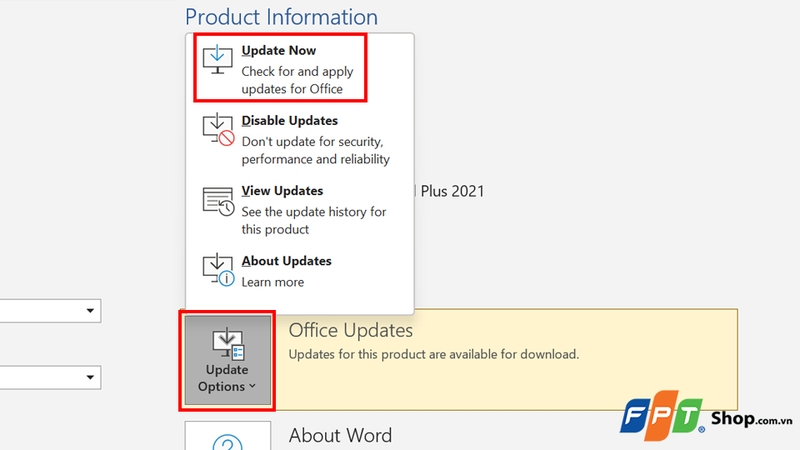This screenshot has height=450, width=800.
Task: Click the Office Updates heading text
Action: tap(351, 331)
